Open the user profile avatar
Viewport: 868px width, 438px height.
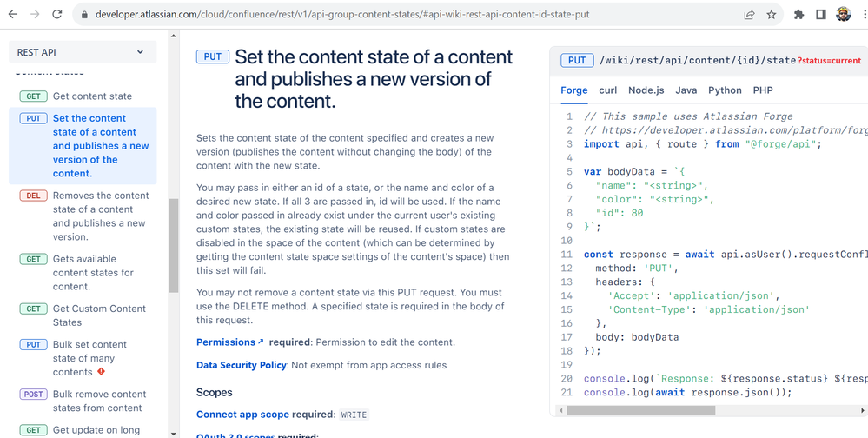coord(843,15)
